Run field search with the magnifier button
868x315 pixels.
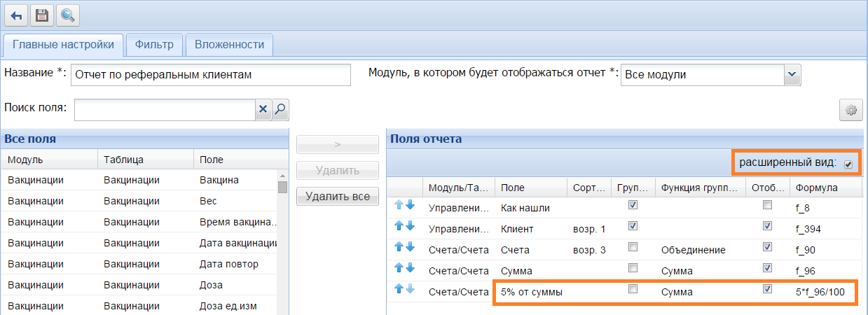point(280,109)
